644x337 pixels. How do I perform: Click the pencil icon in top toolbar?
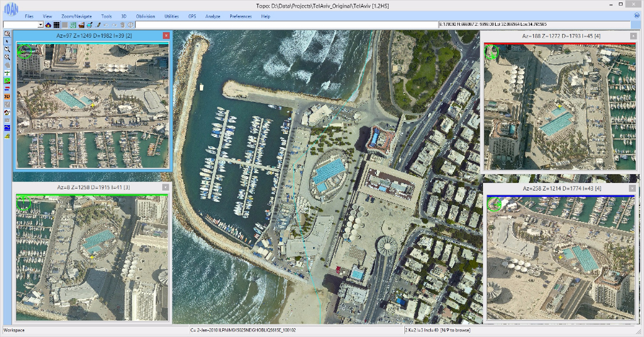98,25
